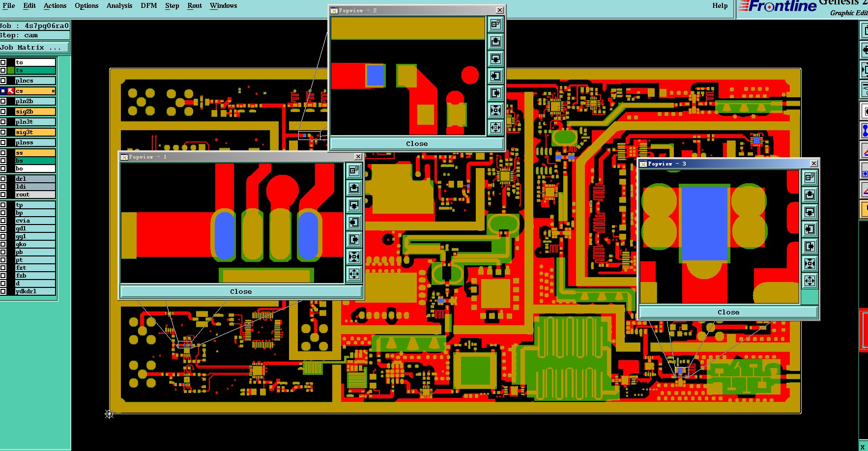Open the Actions menu
This screenshot has height=451, width=868.
[55, 5]
